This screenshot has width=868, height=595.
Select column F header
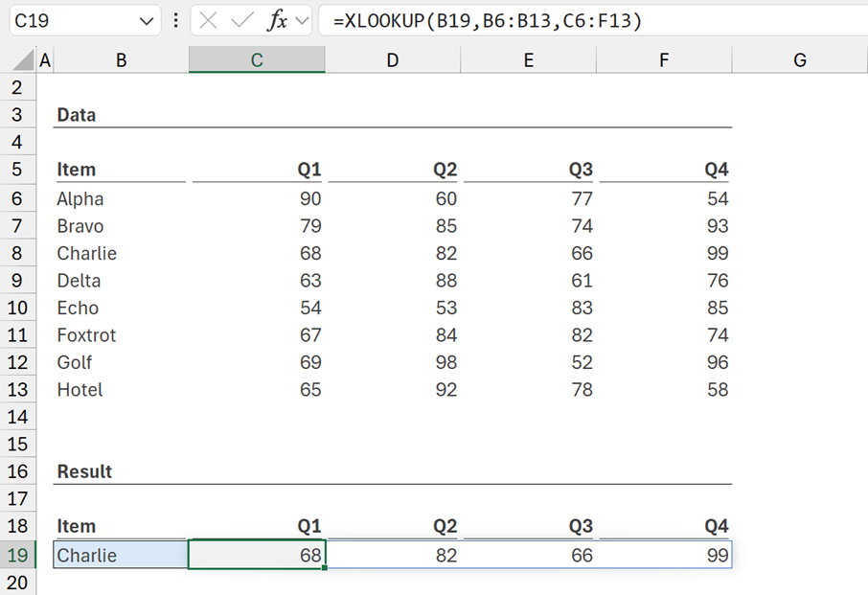pyautogui.click(x=664, y=60)
